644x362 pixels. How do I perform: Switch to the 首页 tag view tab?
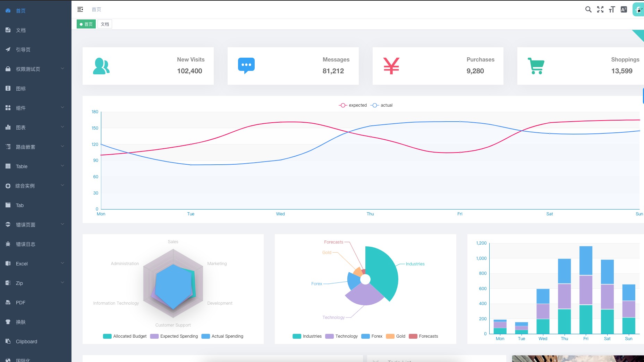[x=86, y=24]
